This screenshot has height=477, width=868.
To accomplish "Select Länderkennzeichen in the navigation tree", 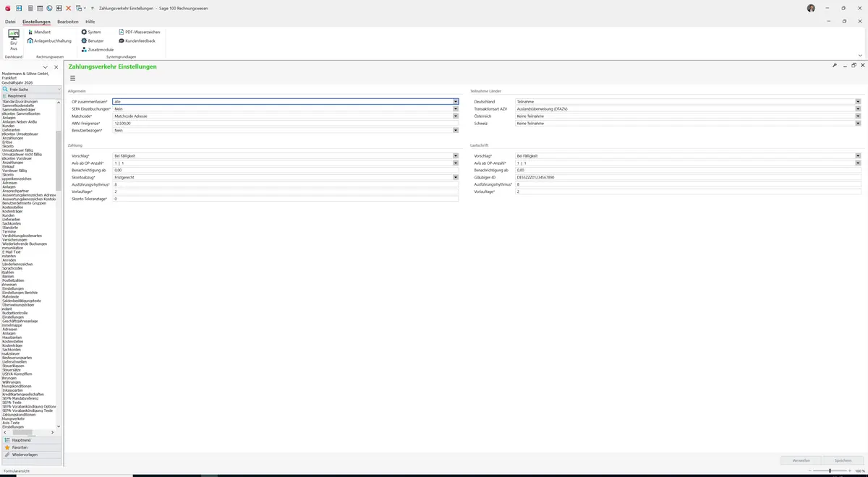I will point(17,264).
